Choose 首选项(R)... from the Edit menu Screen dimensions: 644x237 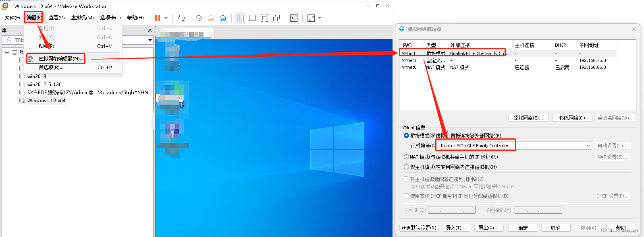[x=73, y=68]
